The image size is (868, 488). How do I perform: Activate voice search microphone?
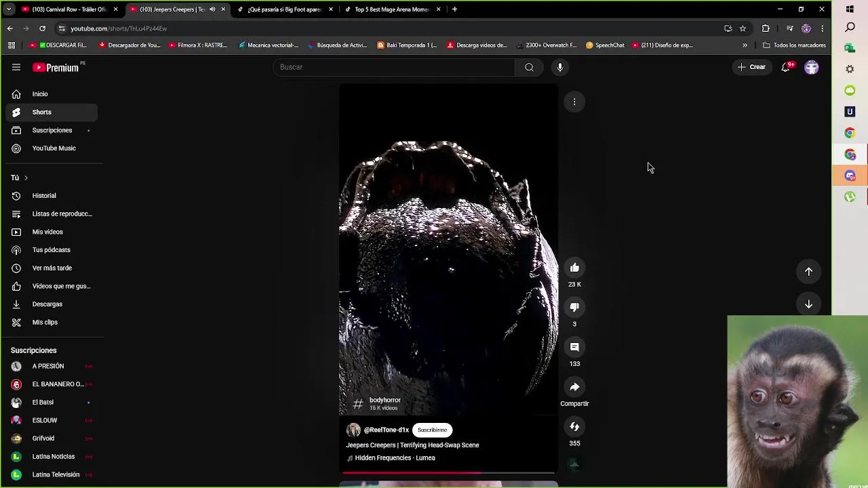(x=560, y=67)
